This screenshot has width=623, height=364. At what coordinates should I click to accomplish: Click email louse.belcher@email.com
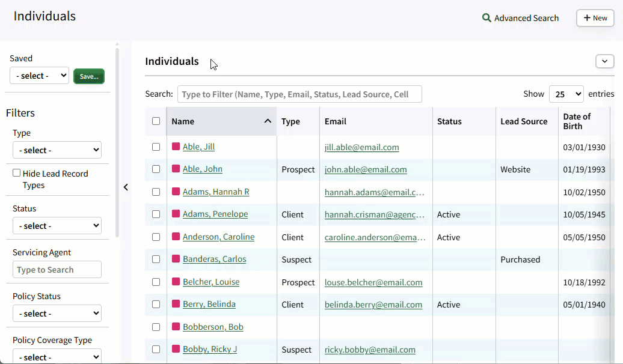click(x=373, y=282)
